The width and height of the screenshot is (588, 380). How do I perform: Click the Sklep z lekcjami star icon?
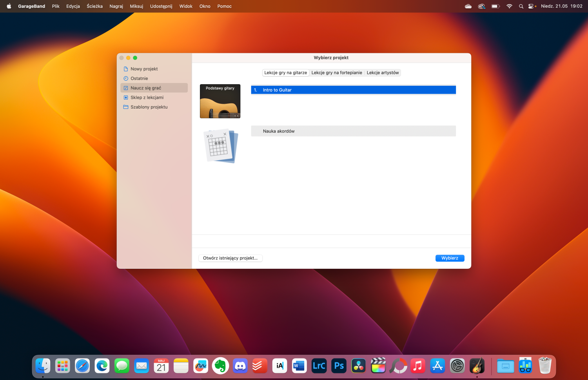126,98
